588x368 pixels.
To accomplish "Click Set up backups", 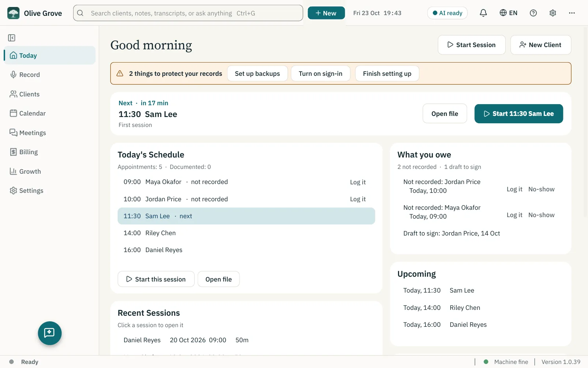I will [x=257, y=74].
